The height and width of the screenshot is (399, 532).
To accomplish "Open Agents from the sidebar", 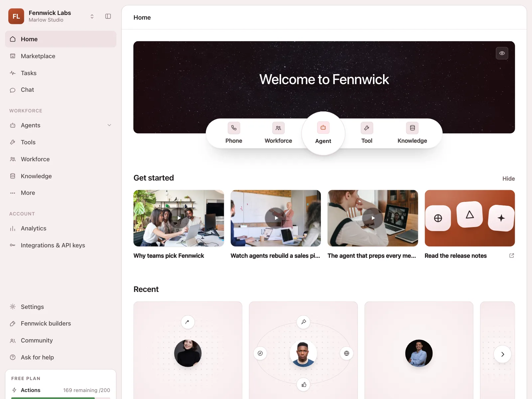I will click(61, 125).
